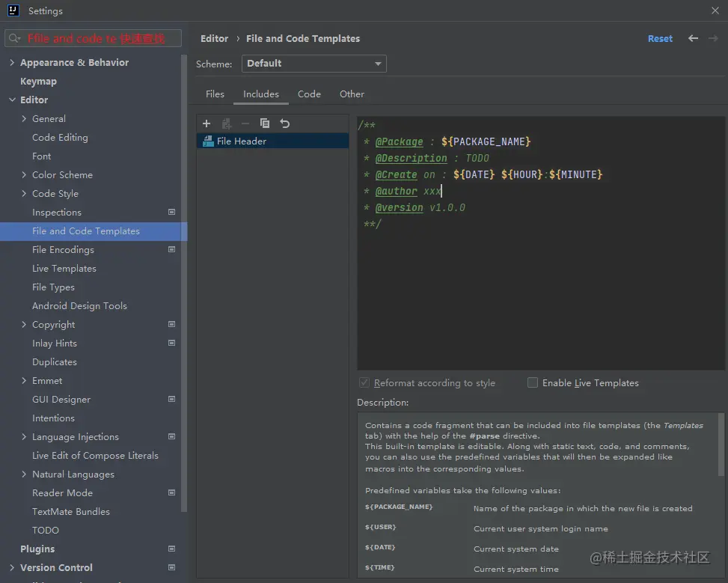This screenshot has height=583, width=728.
Task: Click project-level icon next to Inspections
Action: [172, 213]
